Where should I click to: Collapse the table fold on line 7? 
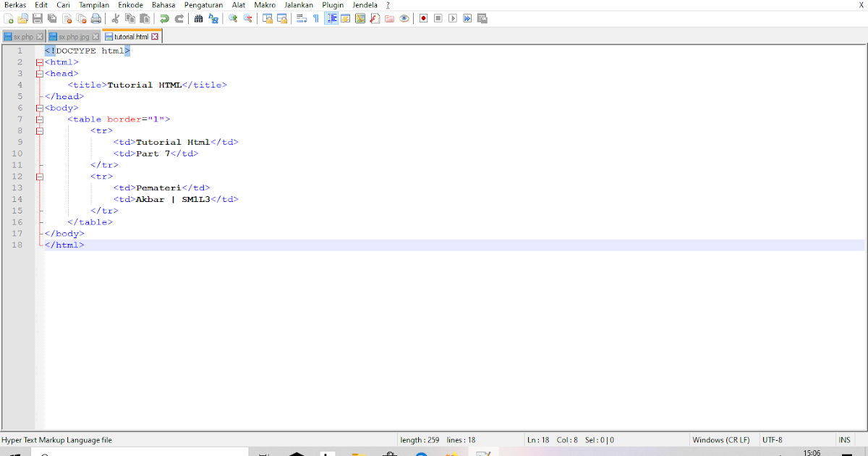40,119
